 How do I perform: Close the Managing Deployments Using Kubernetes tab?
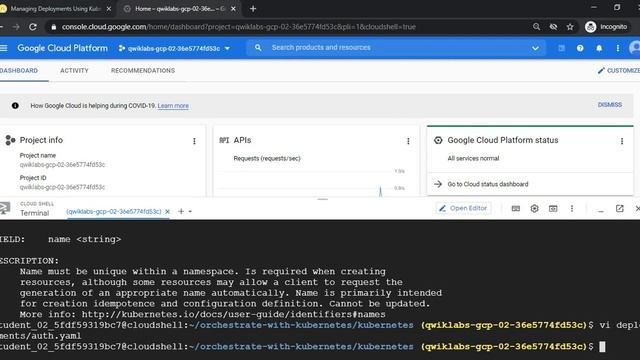[x=109, y=9]
